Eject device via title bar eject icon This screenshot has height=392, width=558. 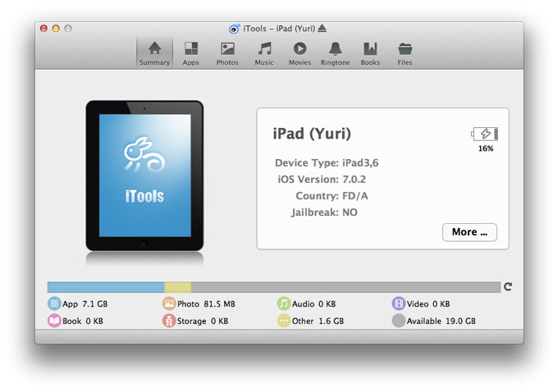tap(322, 28)
